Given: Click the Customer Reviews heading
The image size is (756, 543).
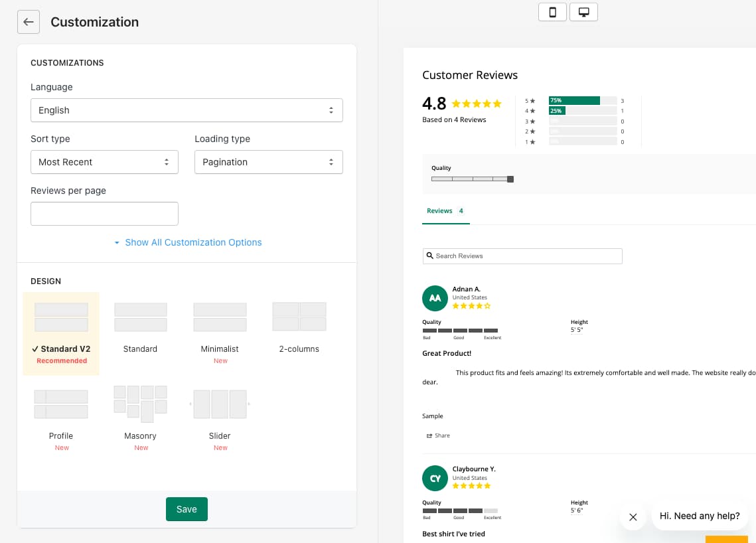Looking at the screenshot, I should click(x=470, y=75).
